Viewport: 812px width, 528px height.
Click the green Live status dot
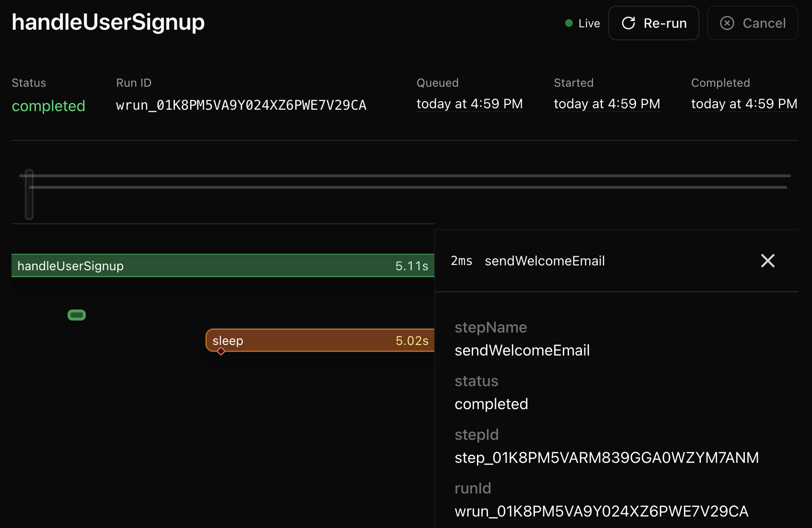(568, 23)
